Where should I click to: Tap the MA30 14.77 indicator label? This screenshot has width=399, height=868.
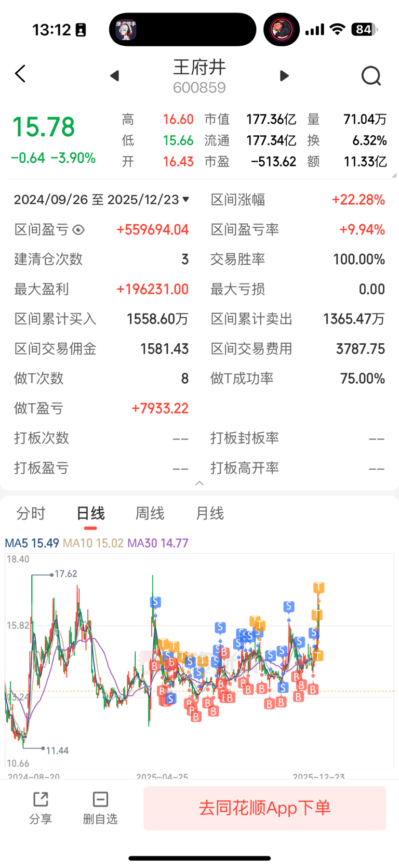[158, 543]
